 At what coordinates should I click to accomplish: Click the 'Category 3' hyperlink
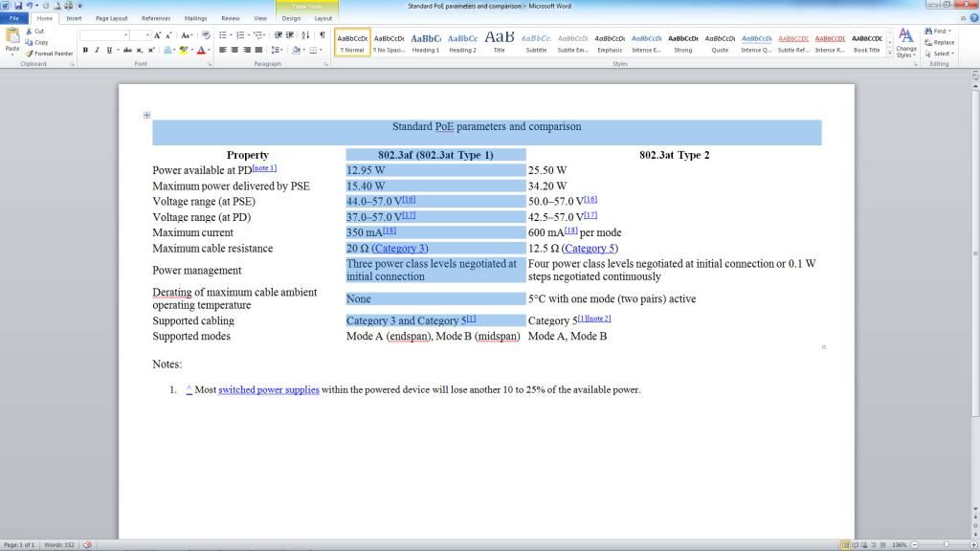(400, 248)
